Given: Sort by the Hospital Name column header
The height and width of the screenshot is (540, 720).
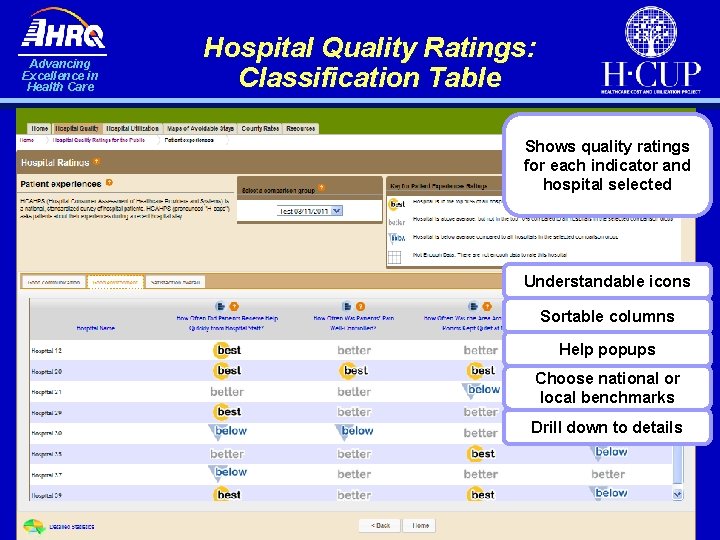Looking at the screenshot, I should (x=96, y=328).
